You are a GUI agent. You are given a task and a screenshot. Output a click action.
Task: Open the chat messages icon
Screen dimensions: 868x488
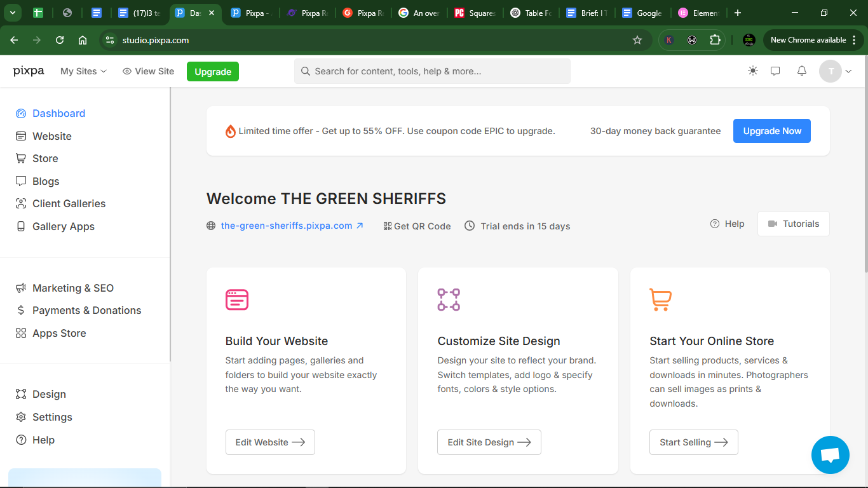click(x=775, y=71)
